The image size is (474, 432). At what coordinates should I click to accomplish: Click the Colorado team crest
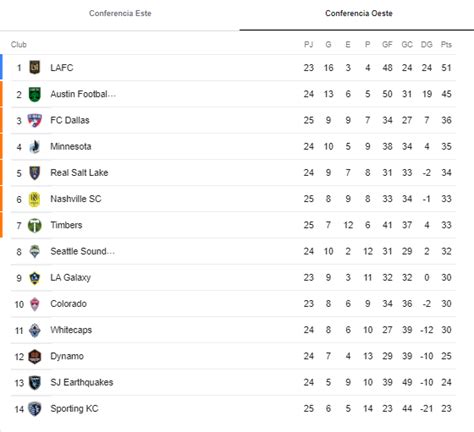click(35, 304)
